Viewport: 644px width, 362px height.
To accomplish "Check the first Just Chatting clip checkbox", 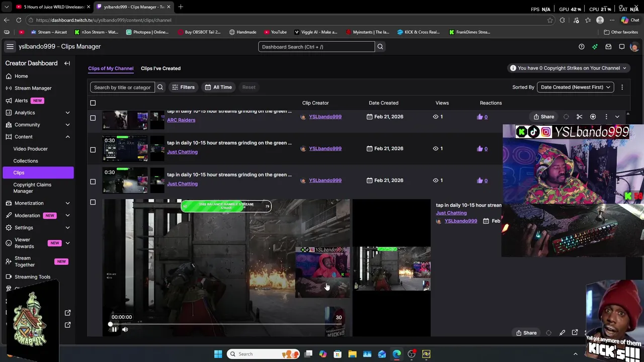I will coord(93,149).
